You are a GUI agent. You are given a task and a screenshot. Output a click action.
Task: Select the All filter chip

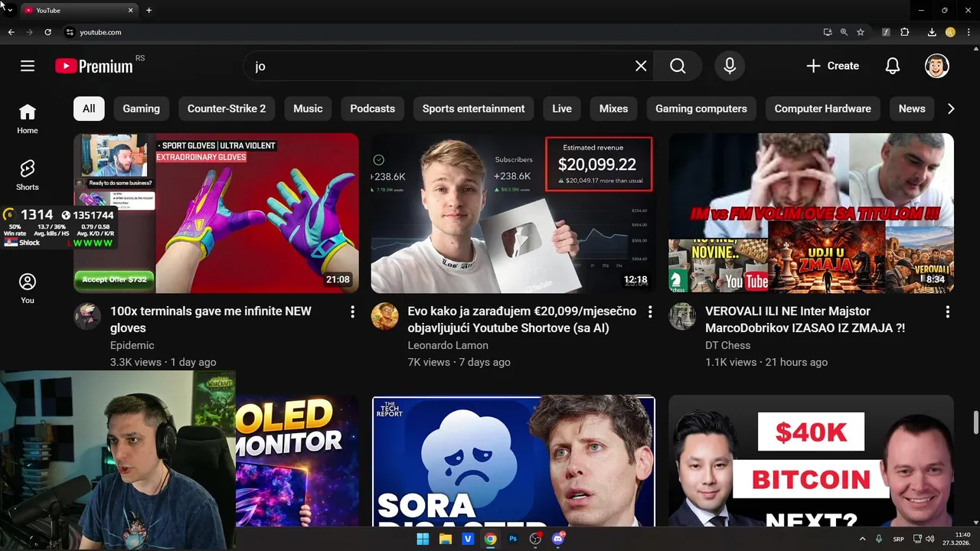[89, 109]
